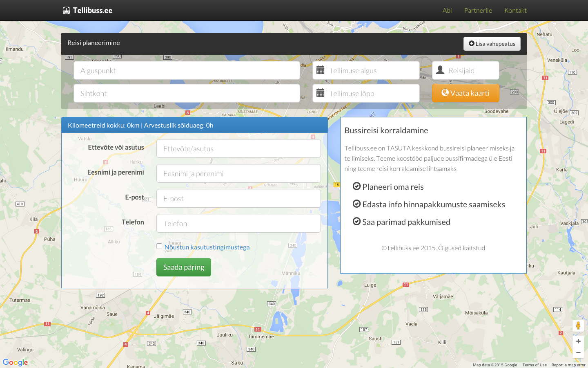
Task: Click the Bussireisi korraldamine heading
Action: (386, 130)
